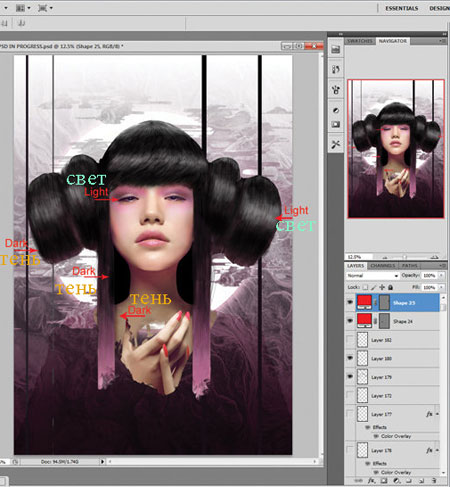Viewport: 450px width, 487px height.
Task: Open the Navigator panel menu icon
Action: (x=442, y=41)
